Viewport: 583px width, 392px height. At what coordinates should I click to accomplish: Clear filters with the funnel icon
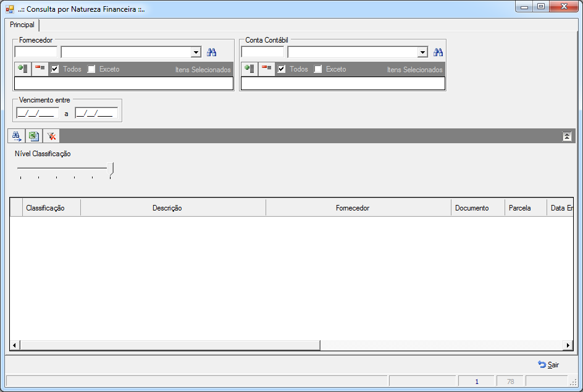click(x=51, y=136)
